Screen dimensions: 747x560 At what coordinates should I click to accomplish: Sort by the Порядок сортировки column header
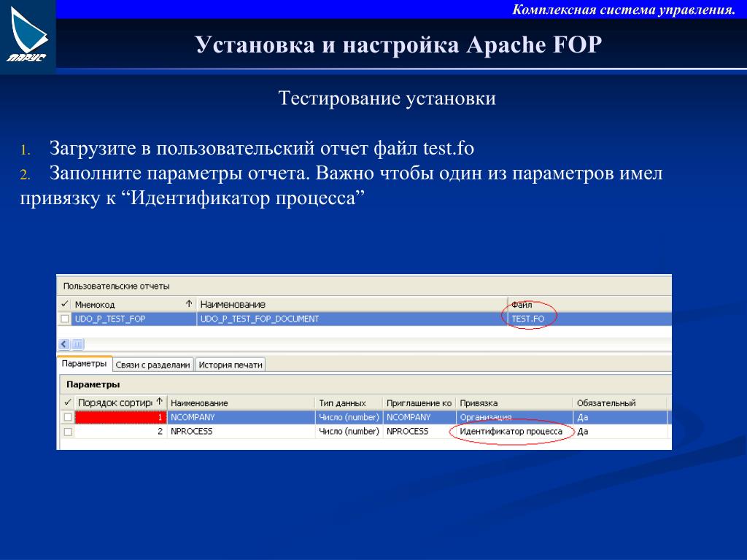(x=120, y=402)
